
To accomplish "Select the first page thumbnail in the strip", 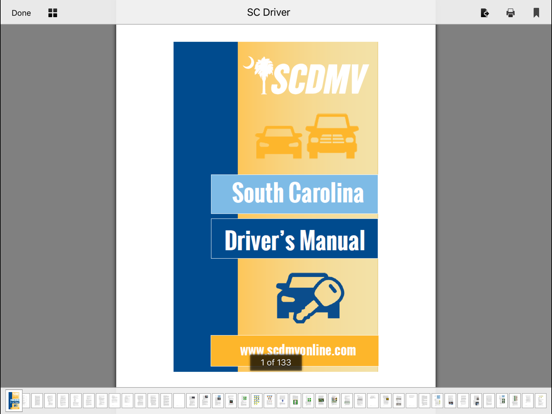I will (x=14, y=400).
